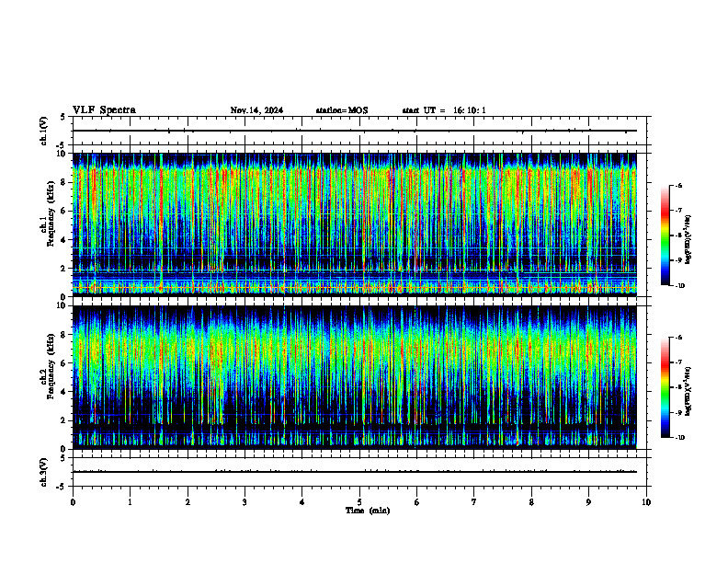This screenshot has height=563, width=728.
Task: Click the ch.1 color bar "log(PSD)" label
Action: coord(688,240)
